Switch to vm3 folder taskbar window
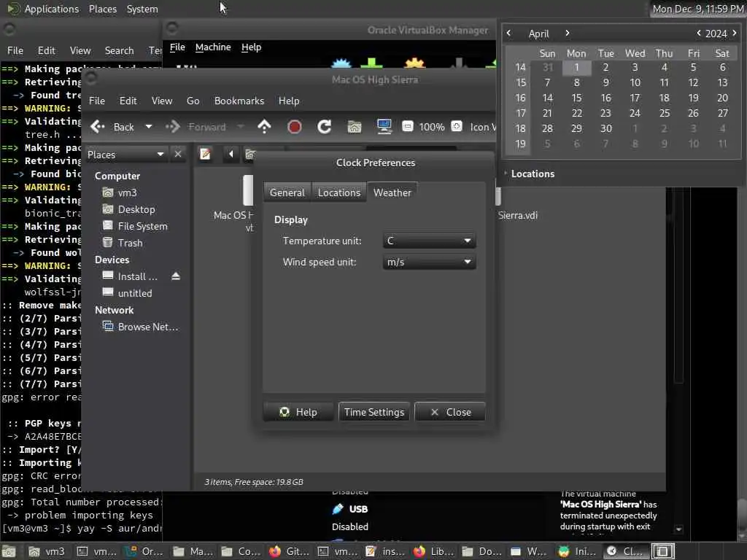The height and width of the screenshot is (560, 747). (x=47, y=551)
